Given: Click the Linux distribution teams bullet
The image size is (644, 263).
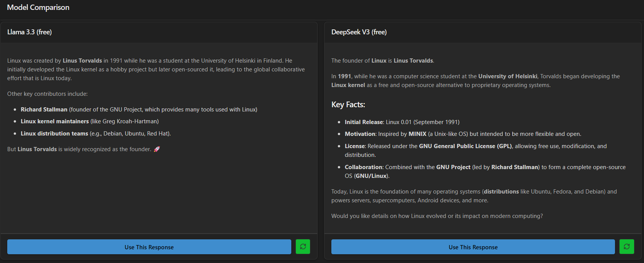Looking at the screenshot, I should tap(96, 134).
